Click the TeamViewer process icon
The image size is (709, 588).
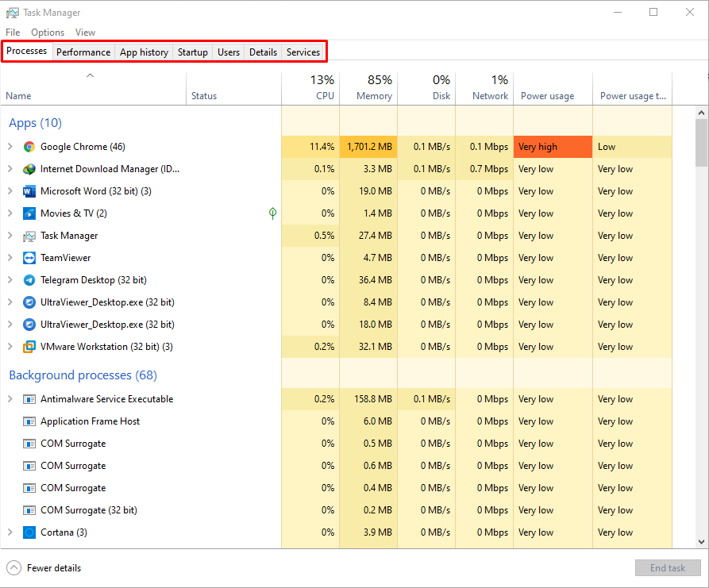point(29,258)
